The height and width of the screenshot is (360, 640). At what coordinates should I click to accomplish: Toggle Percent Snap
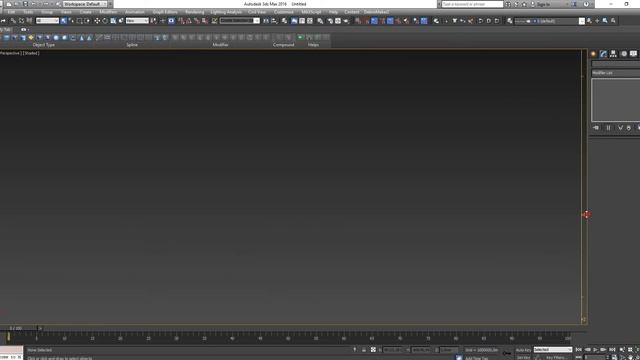pyautogui.click(x=197, y=20)
